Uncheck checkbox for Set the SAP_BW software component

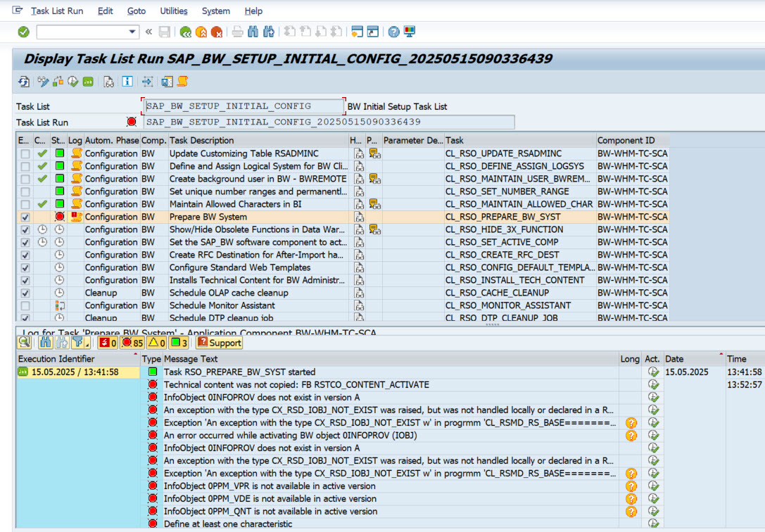[25, 242]
